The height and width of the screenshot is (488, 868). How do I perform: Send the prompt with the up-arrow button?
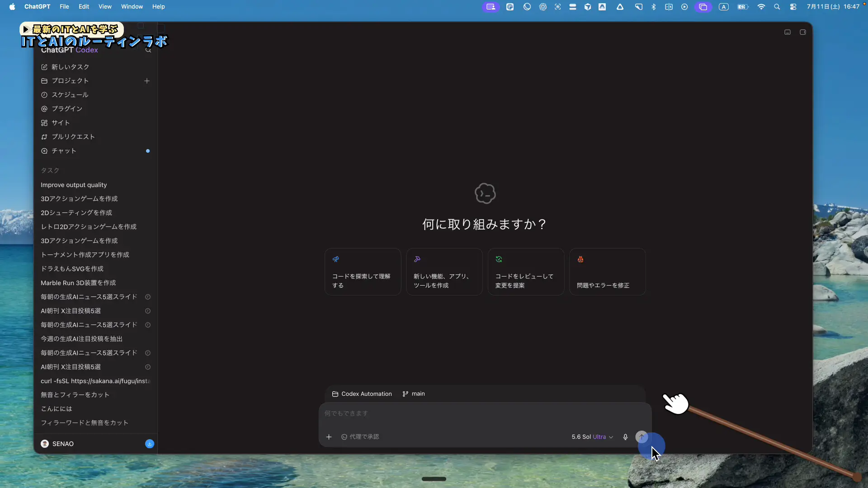(641, 436)
